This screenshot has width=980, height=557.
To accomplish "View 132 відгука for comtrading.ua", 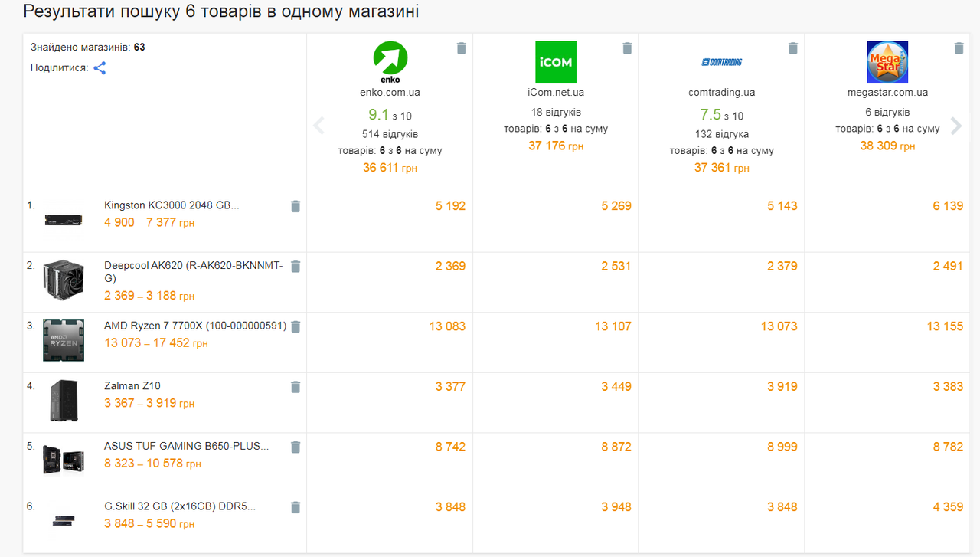I will click(x=722, y=134).
